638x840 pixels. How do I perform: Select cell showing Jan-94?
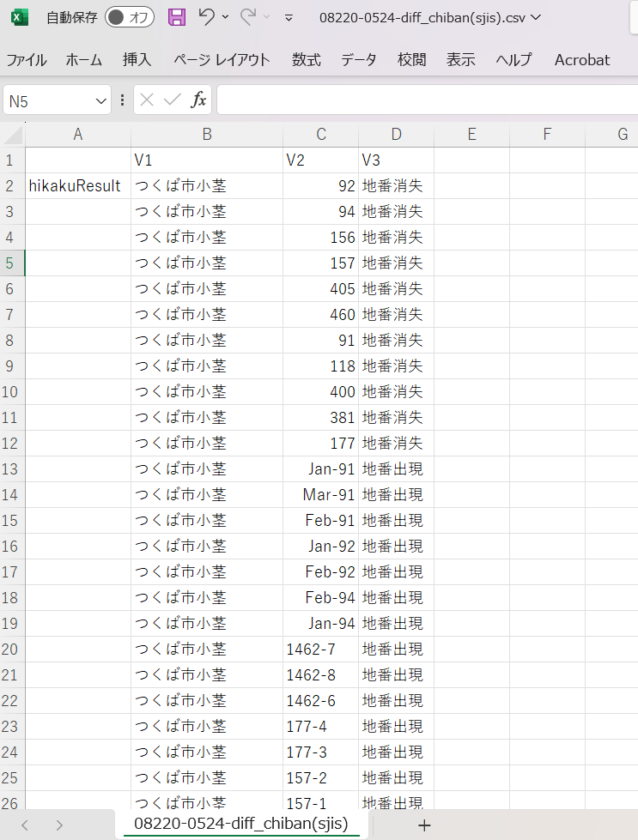pyautogui.click(x=320, y=624)
